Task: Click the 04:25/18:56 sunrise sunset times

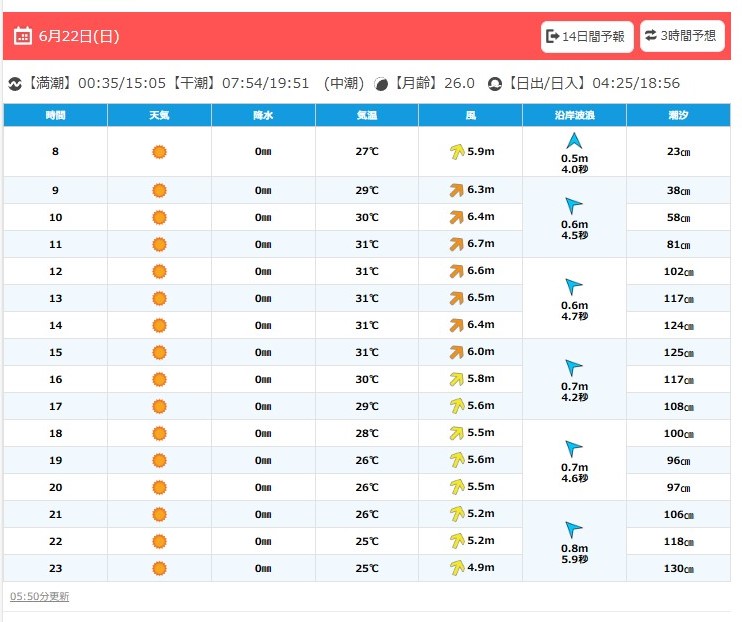Action: coord(636,83)
